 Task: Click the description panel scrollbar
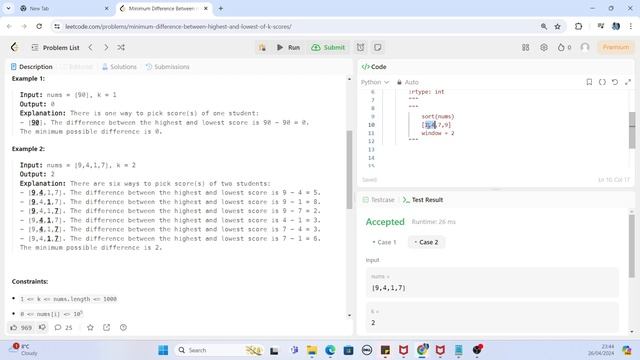(x=349, y=169)
